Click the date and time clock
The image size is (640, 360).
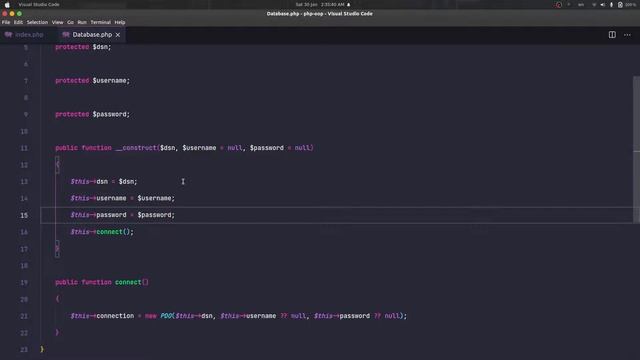(x=320, y=4)
